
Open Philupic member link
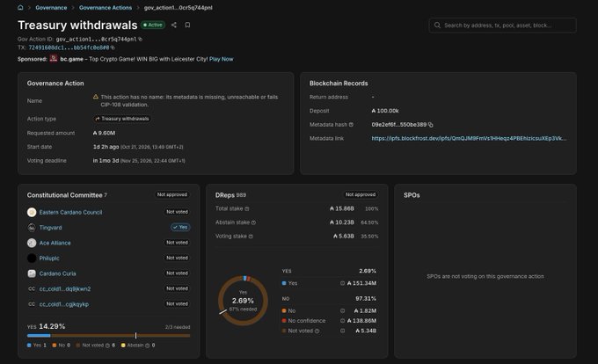tap(49, 258)
